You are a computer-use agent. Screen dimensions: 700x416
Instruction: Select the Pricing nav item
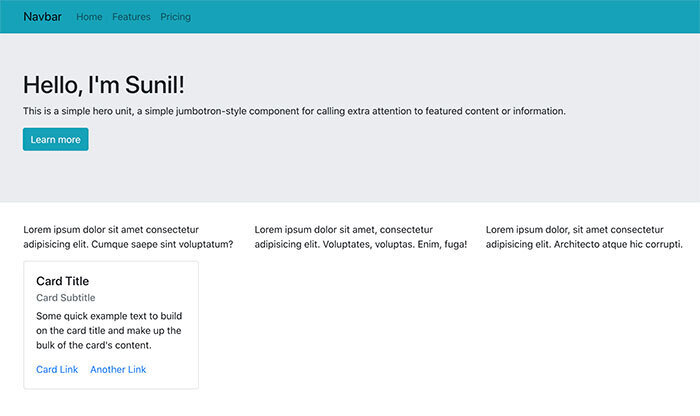pyautogui.click(x=175, y=17)
